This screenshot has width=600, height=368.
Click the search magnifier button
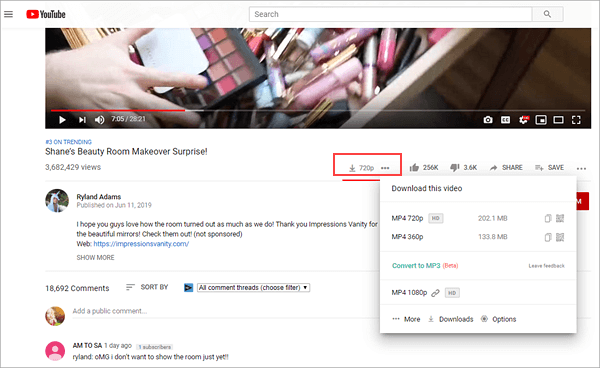coord(547,14)
